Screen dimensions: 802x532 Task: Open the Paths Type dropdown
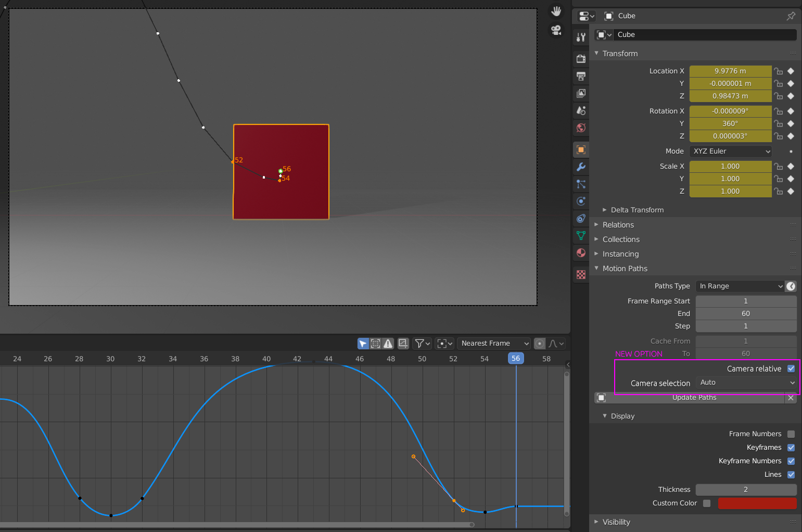[x=740, y=286]
